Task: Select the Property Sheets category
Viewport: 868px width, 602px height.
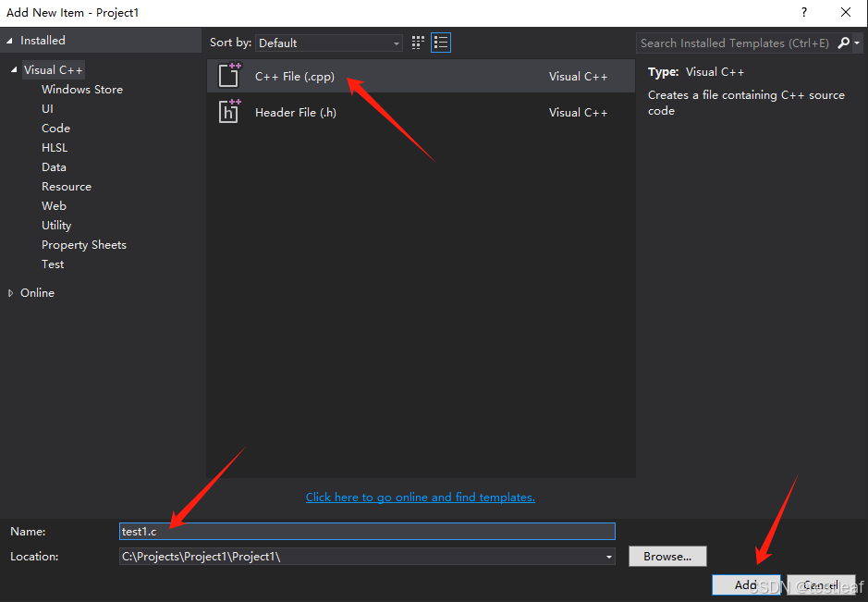Action: (x=83, y=244)
